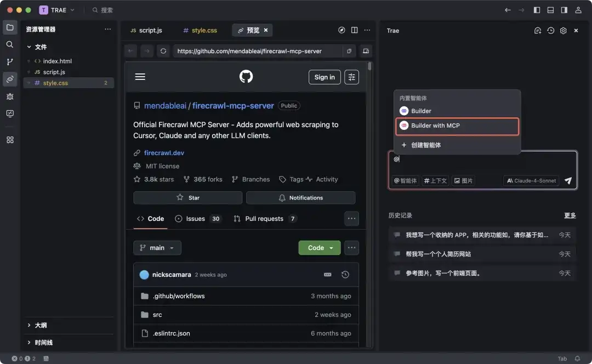The height and width of the screenshot is (364, 592).
Task: Open the Issues tab
Action: click(x=198, y=219)
